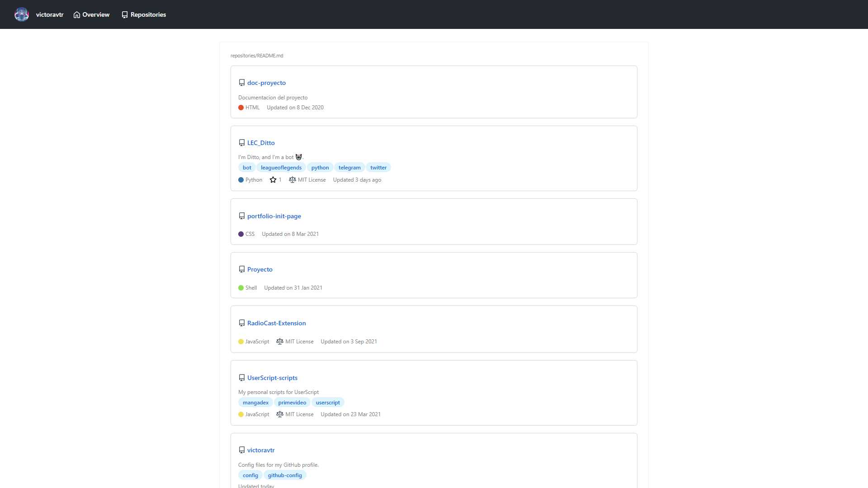Open the Overview tab

(x=91, y=14)
